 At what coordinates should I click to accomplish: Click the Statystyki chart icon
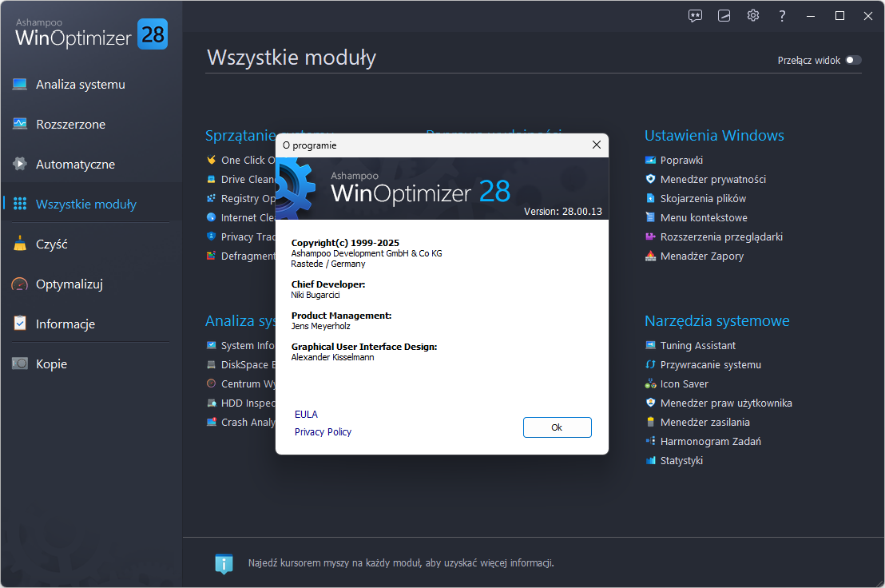click(x=650, y=460)
